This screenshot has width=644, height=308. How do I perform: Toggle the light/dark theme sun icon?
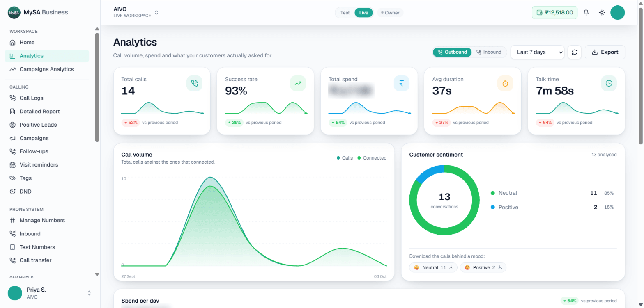point(602,13)
